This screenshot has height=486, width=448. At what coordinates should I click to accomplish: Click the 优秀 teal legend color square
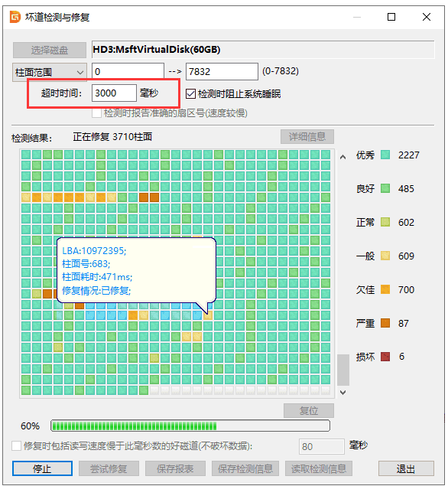385,155
